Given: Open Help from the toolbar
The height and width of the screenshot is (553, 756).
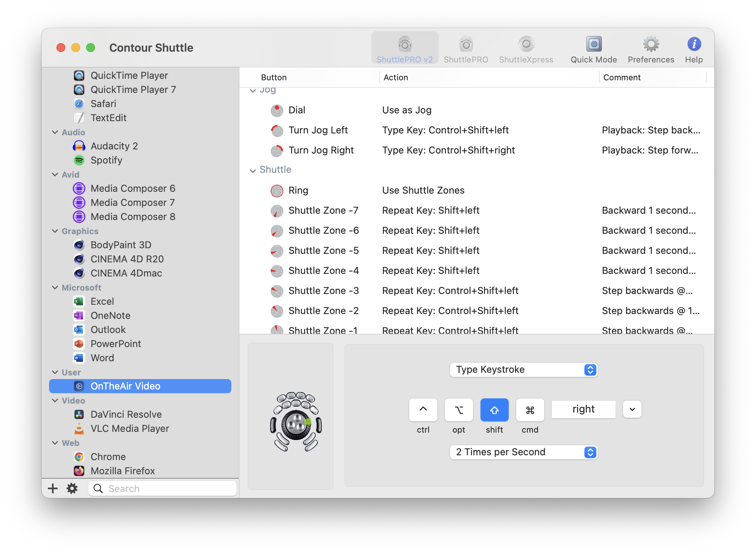Looking at the screenshot, I should point(694,49).
